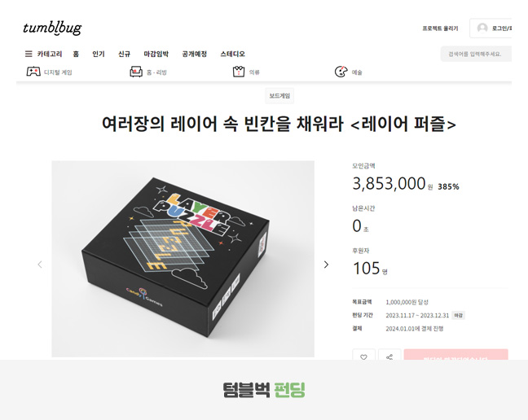Click the heart like icon
Screen dimensions: 528x420
tap(363, 355)
